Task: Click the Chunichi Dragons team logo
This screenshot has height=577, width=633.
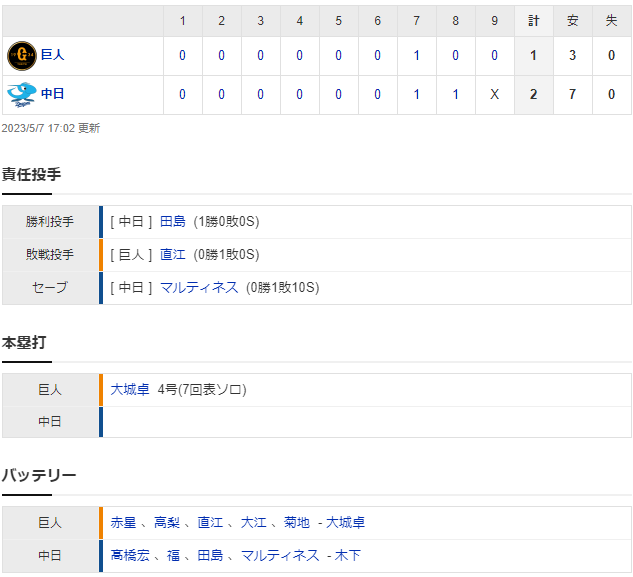Action: tap(22, 94)
